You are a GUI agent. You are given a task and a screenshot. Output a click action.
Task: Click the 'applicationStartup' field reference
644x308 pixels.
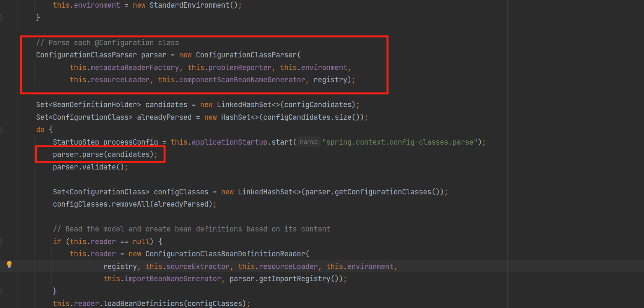[x=229, y=142]
